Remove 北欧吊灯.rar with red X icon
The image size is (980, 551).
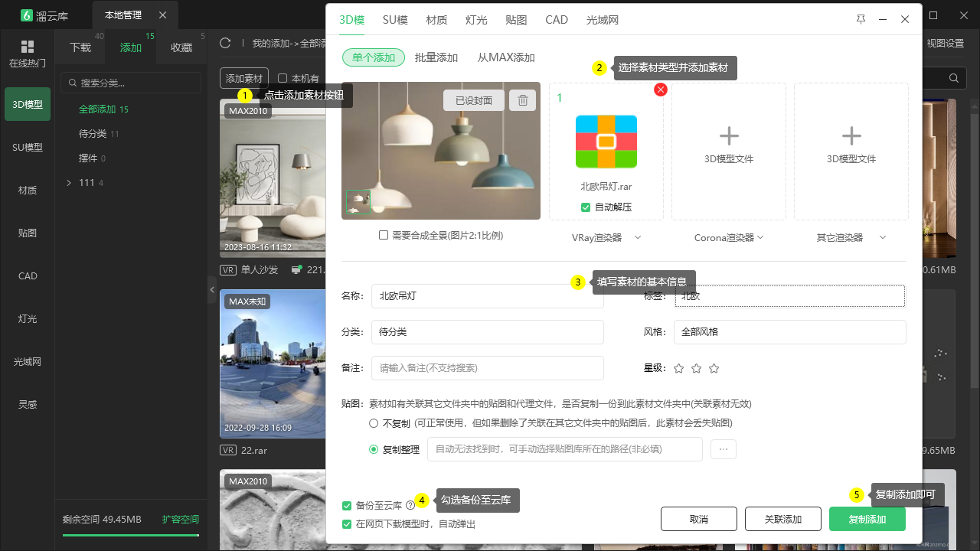click(x=661, y=90)
